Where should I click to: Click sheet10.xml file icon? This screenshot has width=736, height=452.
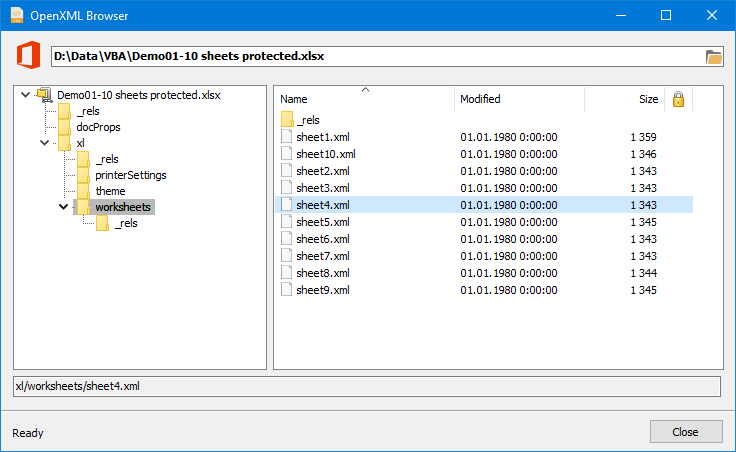pos(286,153)
